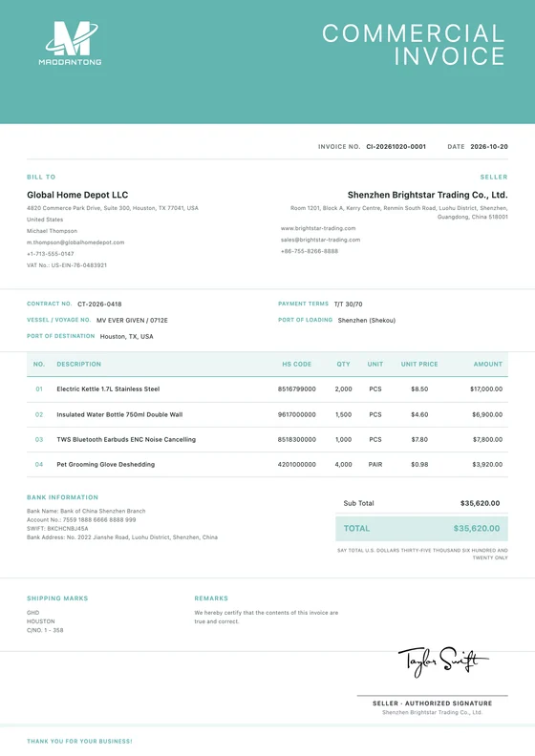The width and height of the screenshot is (535, 756).
Task: Select the date 2026-10-20
Action: tap(489, 147)
